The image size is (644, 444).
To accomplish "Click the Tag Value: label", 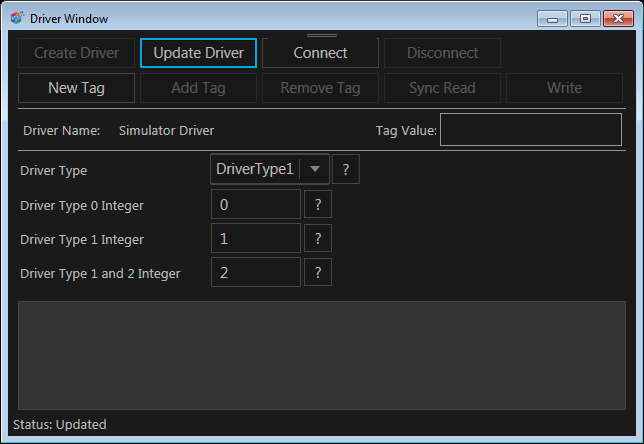I will click(x=406, y=131).
